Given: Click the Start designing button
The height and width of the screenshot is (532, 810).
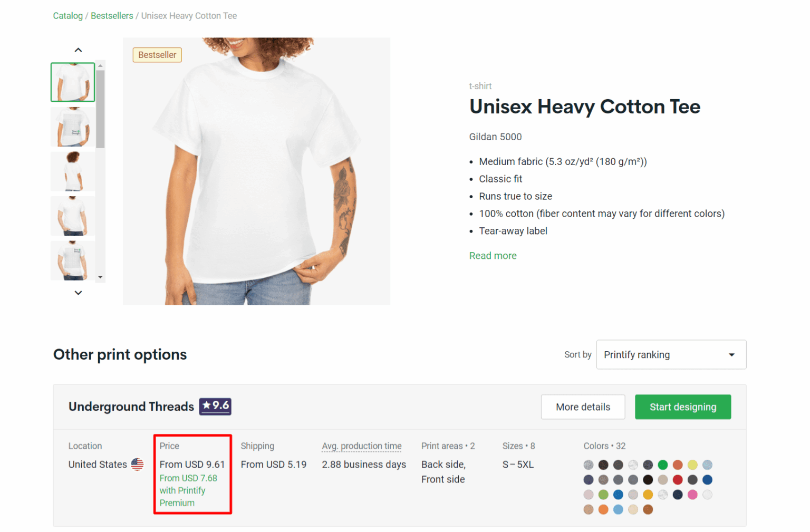Looking at the screenshot, I should tap(683, 407).
